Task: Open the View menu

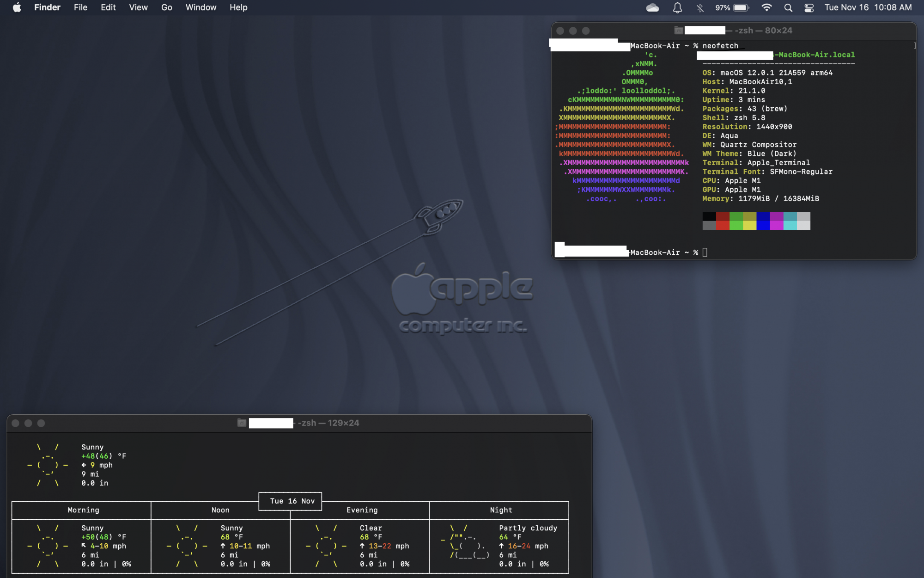Action: tap(138, 7)
